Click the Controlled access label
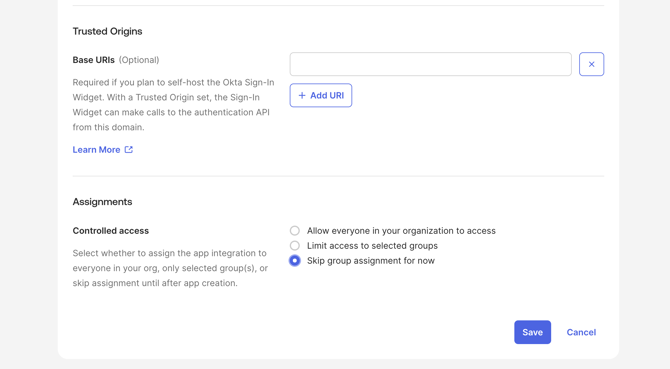Viewport: 670px width, 369px height. pyautogui.click(x=111, y=231)
